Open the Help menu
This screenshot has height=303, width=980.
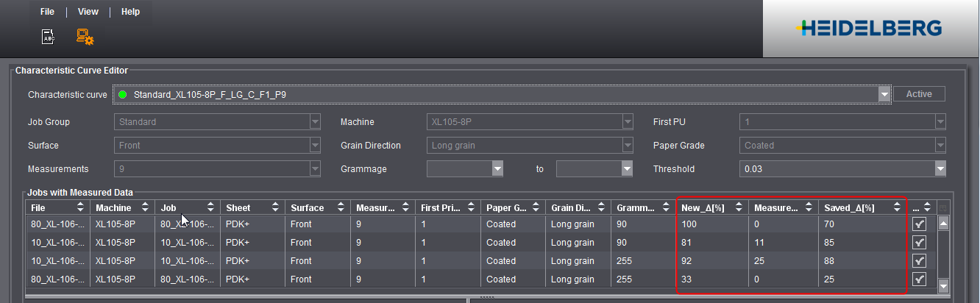(x=130, y=12)
